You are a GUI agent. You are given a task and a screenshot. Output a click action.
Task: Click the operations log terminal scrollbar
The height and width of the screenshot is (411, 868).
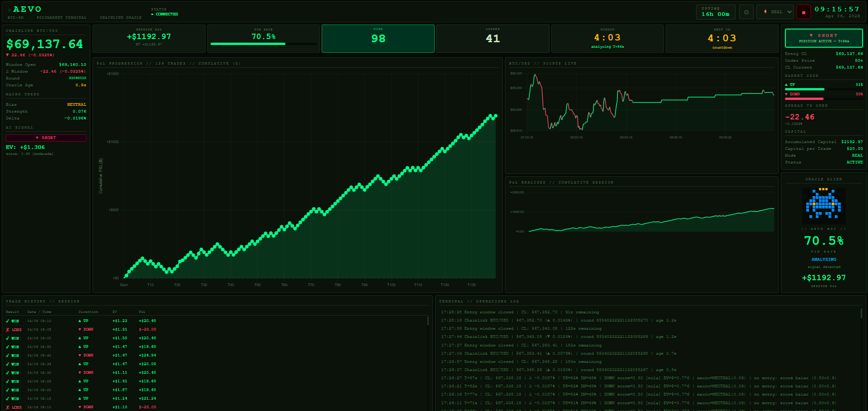click(x=861, y=313)
